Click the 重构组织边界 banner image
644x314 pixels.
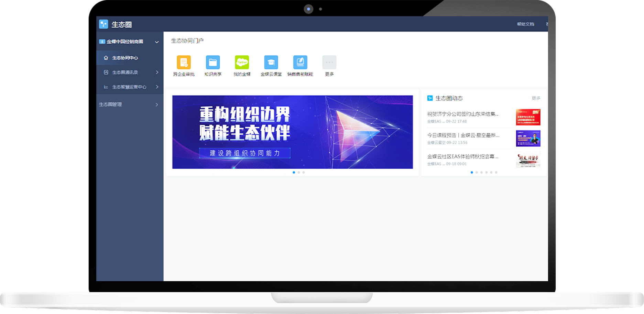pyautogui.click(x=292, y=132)
